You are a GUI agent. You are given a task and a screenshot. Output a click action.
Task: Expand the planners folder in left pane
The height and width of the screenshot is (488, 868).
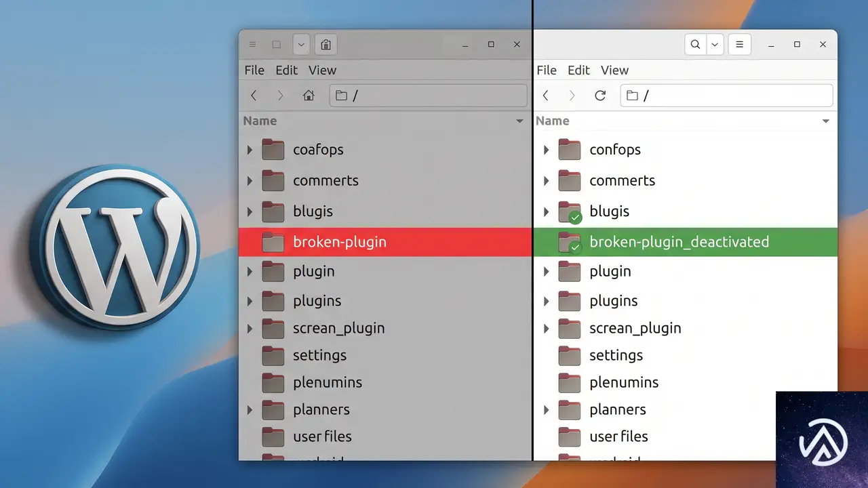click(x=250, y=410)
